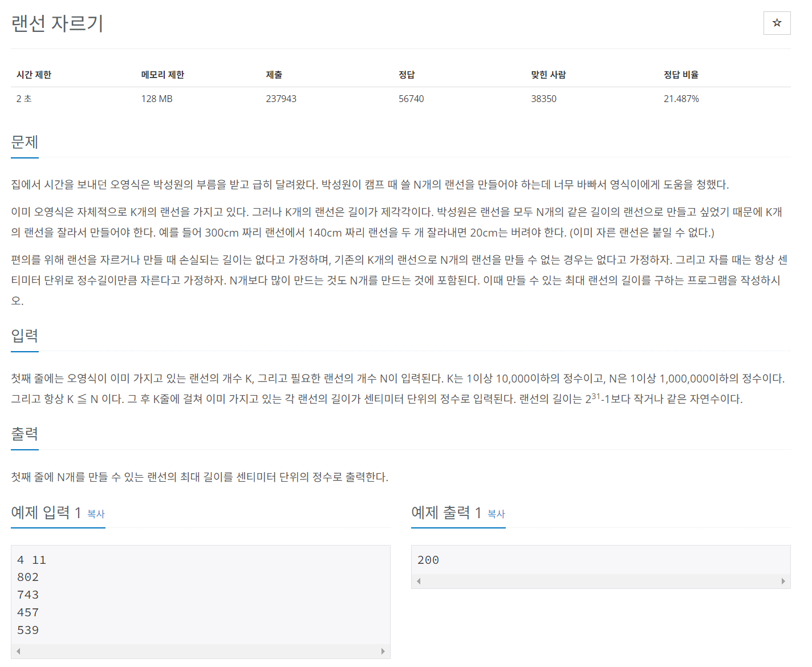Click the 정답 column header
This screenshot has width=812, height=667.
(407, 75)
